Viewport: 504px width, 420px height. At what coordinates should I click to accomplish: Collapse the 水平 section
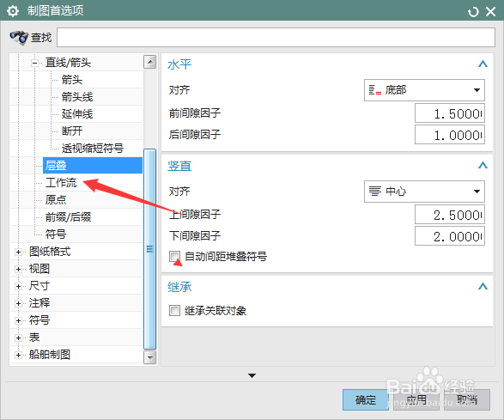click(x=483, y=64)
